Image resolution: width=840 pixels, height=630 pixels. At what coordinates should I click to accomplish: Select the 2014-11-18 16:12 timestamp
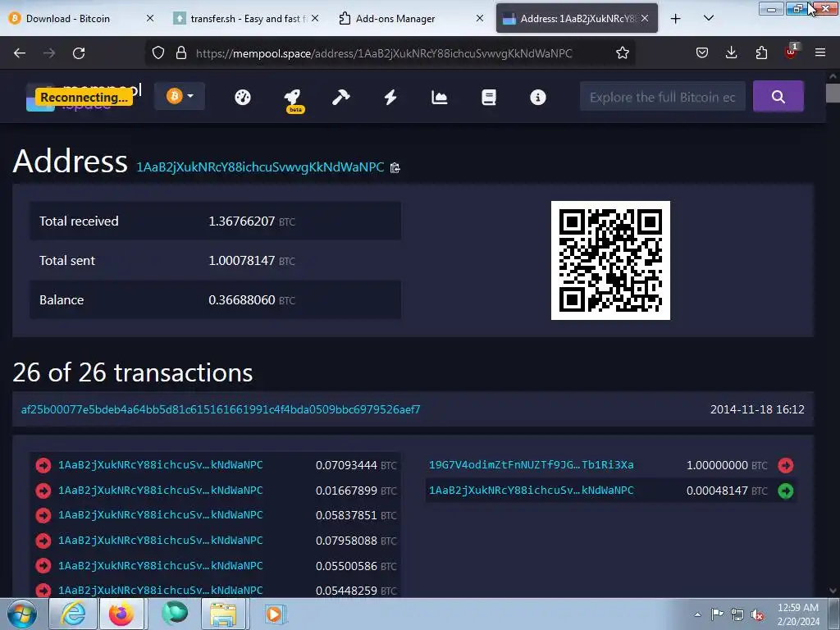click(757, 409)
